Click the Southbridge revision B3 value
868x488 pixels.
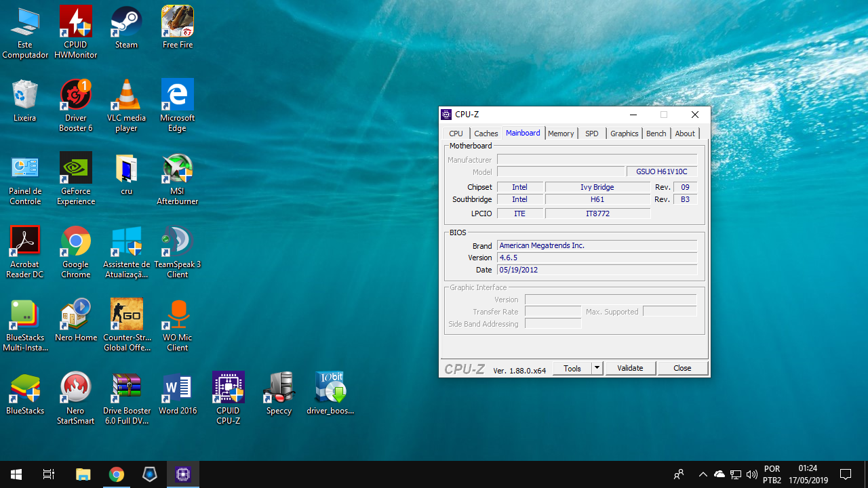(x=685, y=199)
